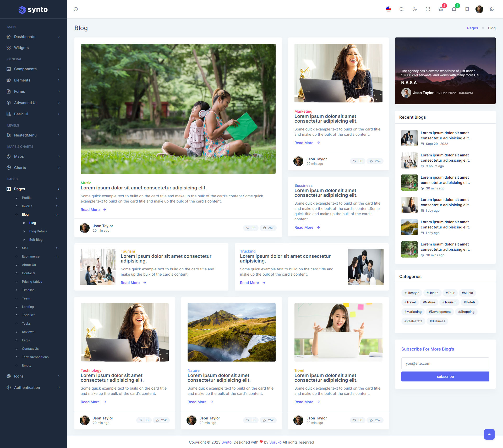
Task: Open the search icon in the header
Action: (401, 9)
